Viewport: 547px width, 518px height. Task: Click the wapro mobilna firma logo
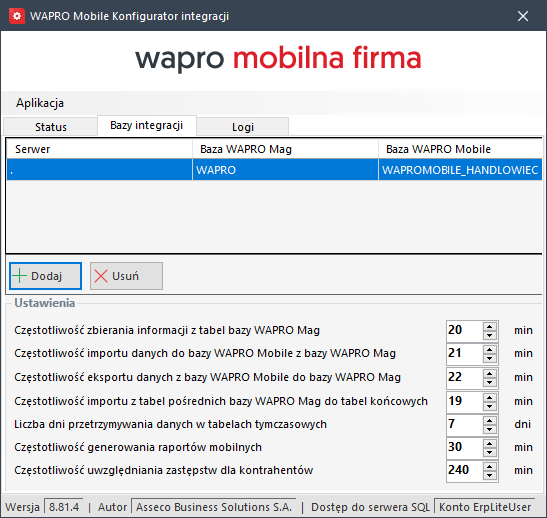tap(278, 59)
